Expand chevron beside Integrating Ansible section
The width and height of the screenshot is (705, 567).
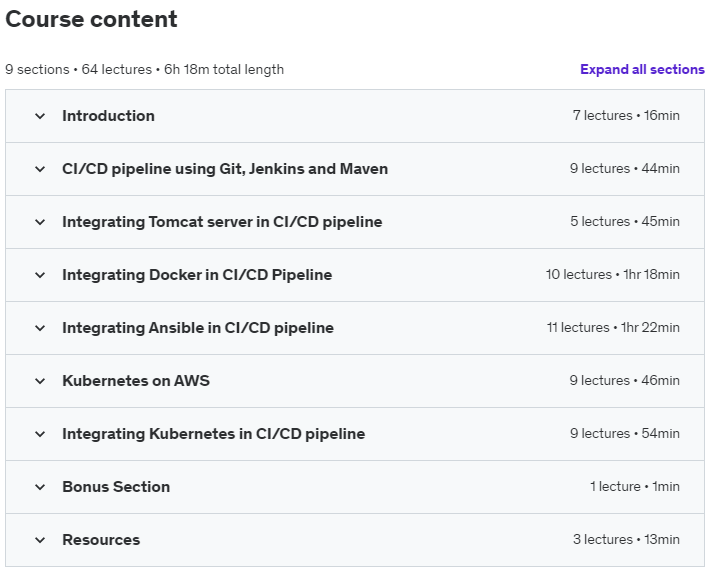40,328
